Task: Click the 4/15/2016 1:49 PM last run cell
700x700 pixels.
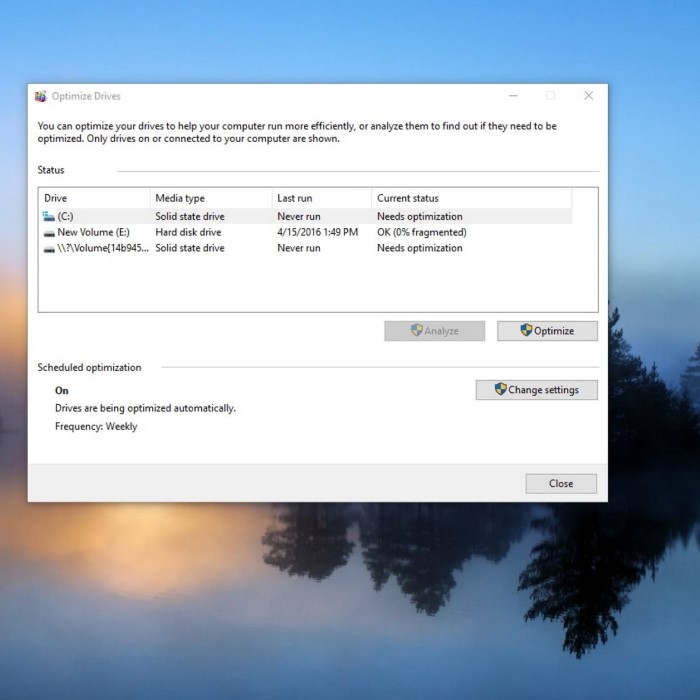Action: pyautogui.click(x=317, y=232)
